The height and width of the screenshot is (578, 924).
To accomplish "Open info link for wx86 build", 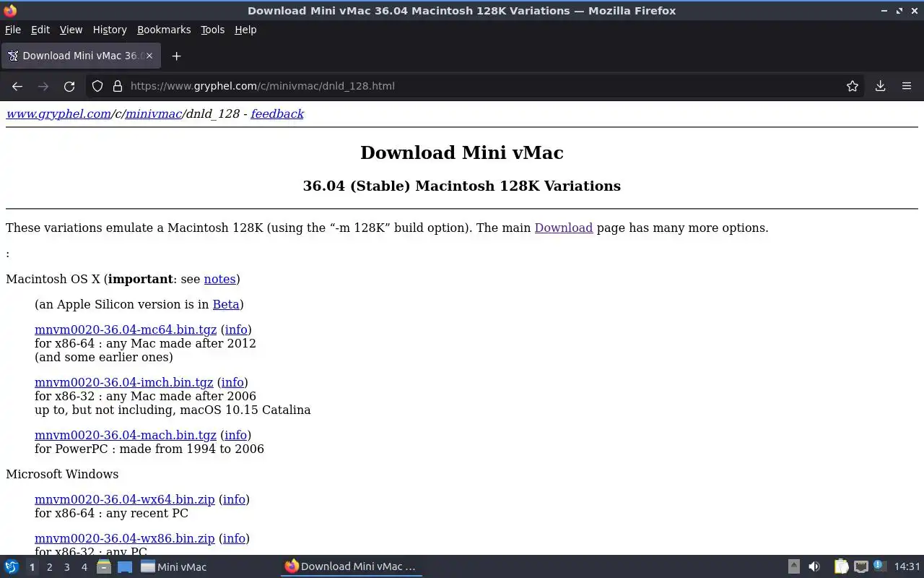I will coord(234,538).
